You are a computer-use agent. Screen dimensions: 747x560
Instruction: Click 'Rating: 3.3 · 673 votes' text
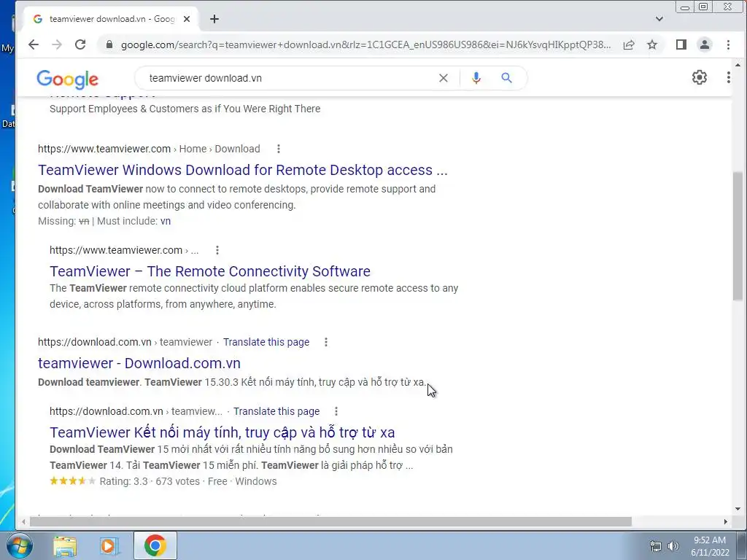pyautogui.click(x=150, y=481)
